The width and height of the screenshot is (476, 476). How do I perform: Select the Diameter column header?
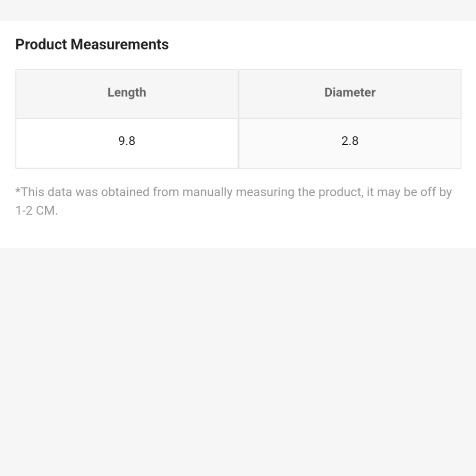(350, 94)
